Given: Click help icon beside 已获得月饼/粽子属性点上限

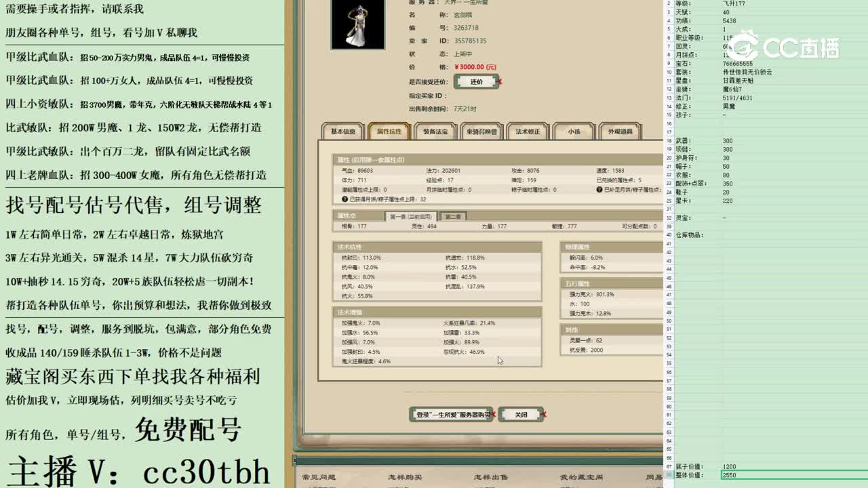Looking at the screenshot, I should (344, 199).
